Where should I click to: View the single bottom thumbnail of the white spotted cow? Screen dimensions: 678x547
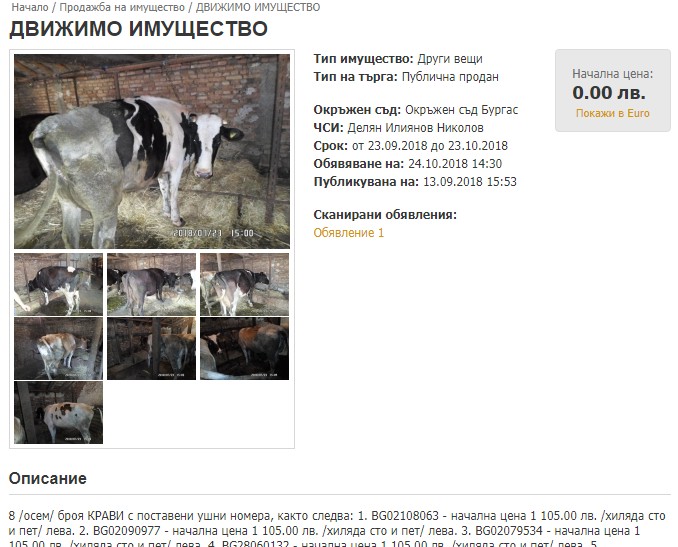[58, 413]
